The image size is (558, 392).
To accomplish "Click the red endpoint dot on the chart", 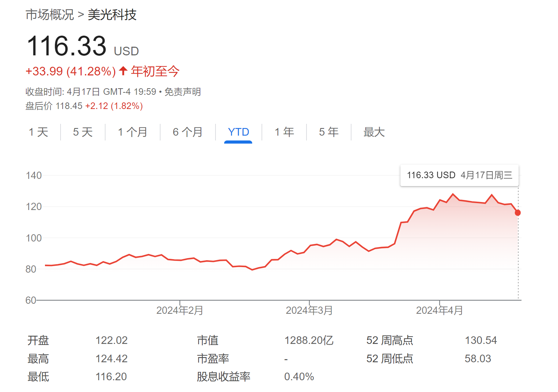I will pos(518,213).
